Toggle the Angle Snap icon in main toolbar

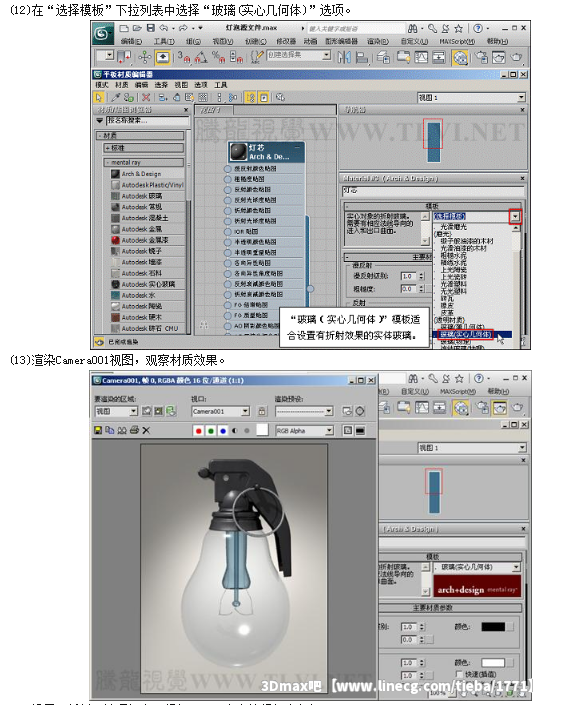click(201, 57)
